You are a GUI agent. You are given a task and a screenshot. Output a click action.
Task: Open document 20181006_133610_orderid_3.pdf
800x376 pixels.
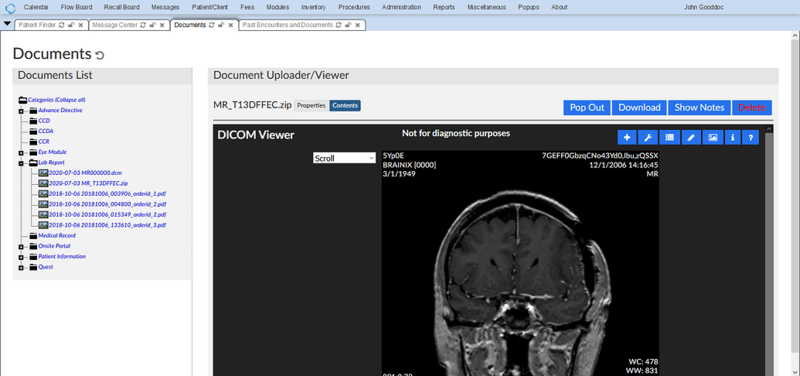(x=108, y=225)
